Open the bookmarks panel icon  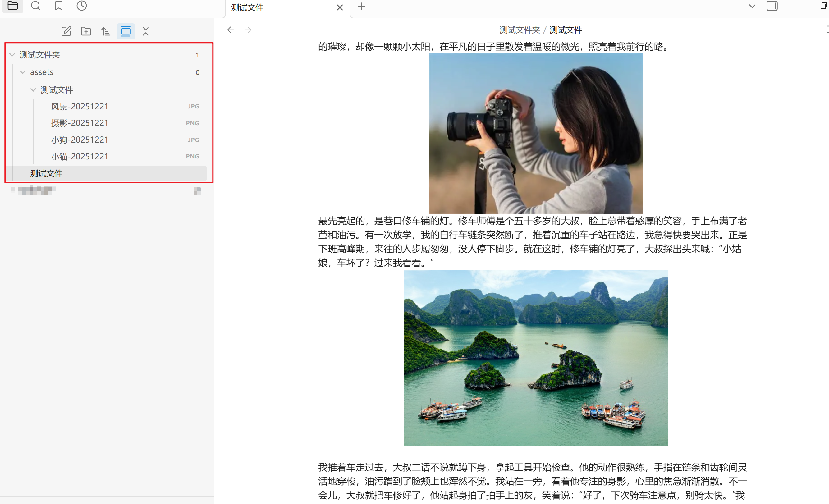58,6
